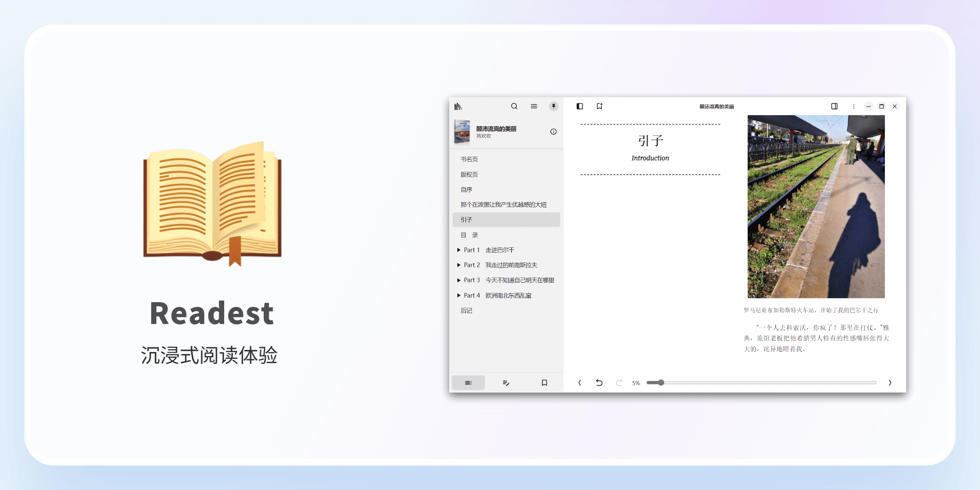
Task: Switch to the table of contents tab
Action: tap(468, 383)
